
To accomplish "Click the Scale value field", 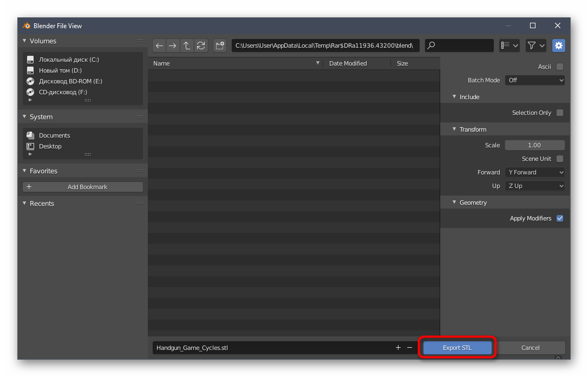I will (534, 145).
